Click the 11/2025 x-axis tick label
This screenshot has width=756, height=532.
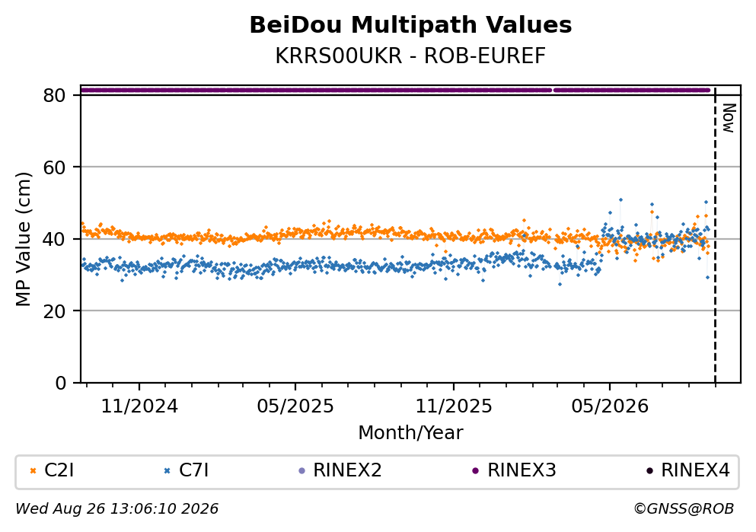[x=454, y=406]
